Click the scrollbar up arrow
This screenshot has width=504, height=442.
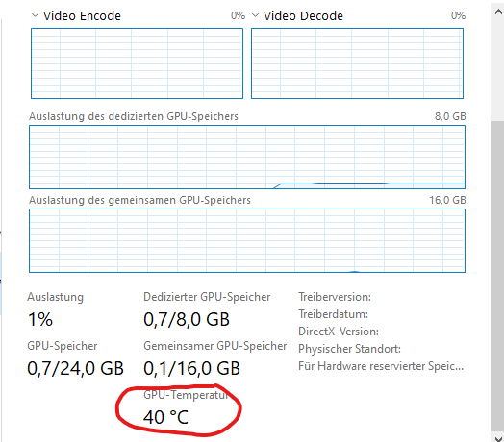point(498,12)
